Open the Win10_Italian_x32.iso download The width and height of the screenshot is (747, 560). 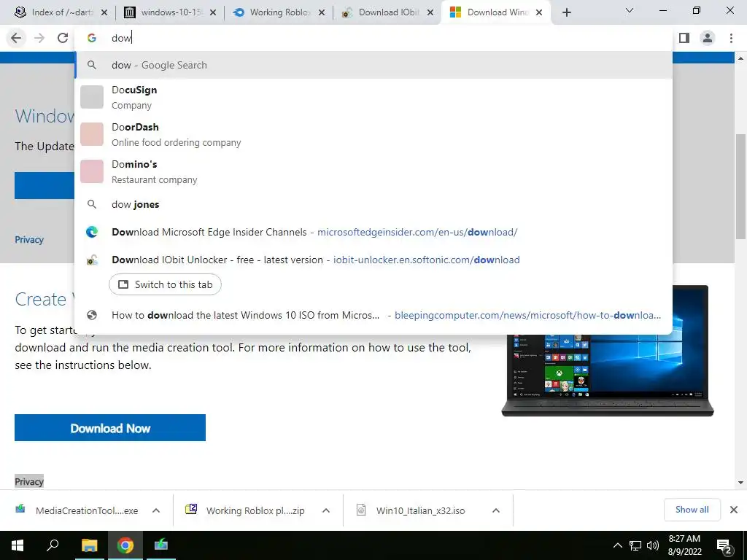411,510
